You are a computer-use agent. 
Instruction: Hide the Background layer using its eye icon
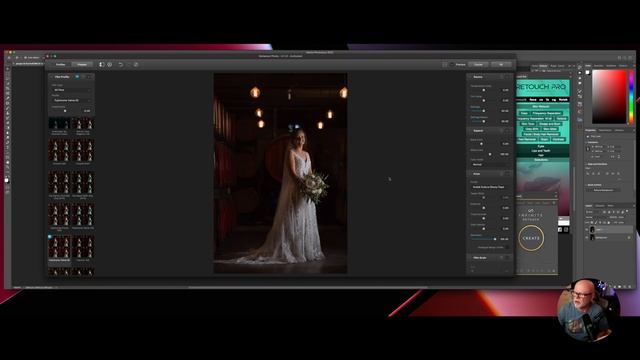tap(587, 237)
